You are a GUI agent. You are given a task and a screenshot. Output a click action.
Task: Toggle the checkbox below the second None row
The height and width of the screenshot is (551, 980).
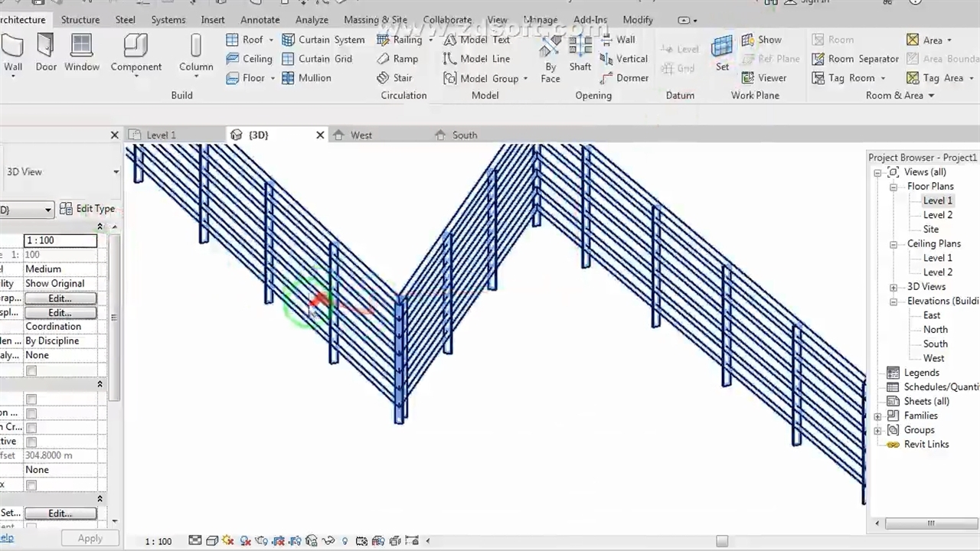pyautogui.click(x=31, y=485)
